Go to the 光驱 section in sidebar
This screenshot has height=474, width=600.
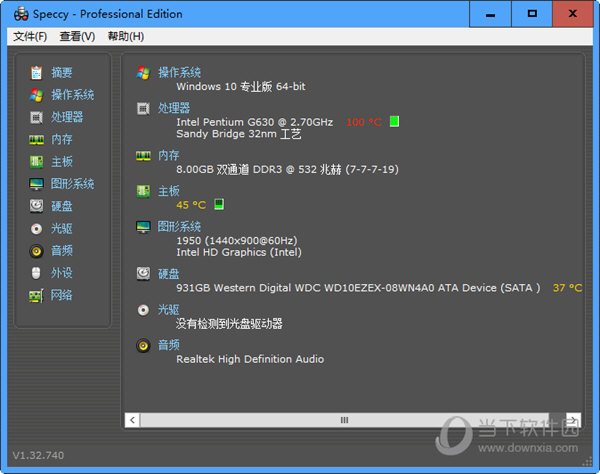(x=62, y=229)
